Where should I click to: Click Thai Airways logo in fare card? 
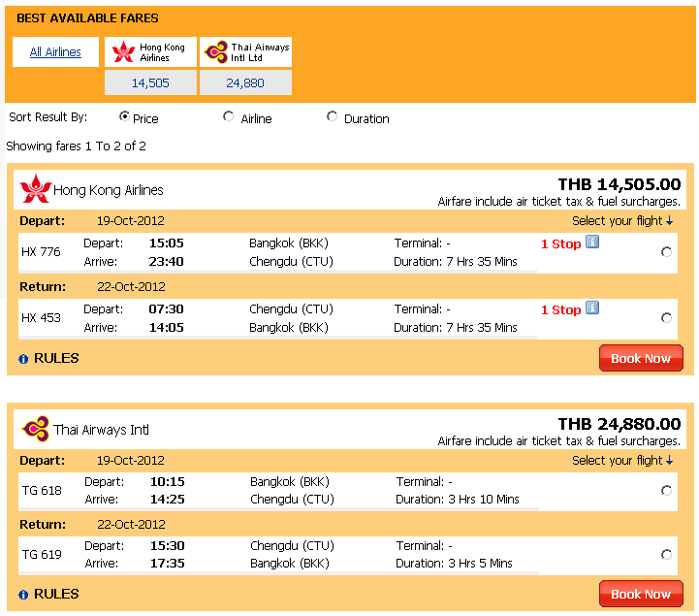coord(36,429)
